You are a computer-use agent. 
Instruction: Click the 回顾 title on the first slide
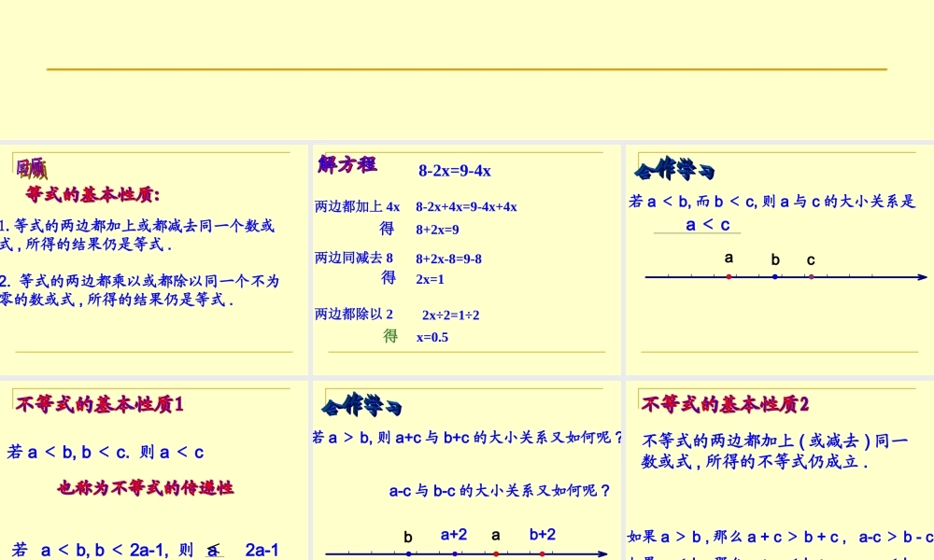click(x=31, y=168)
